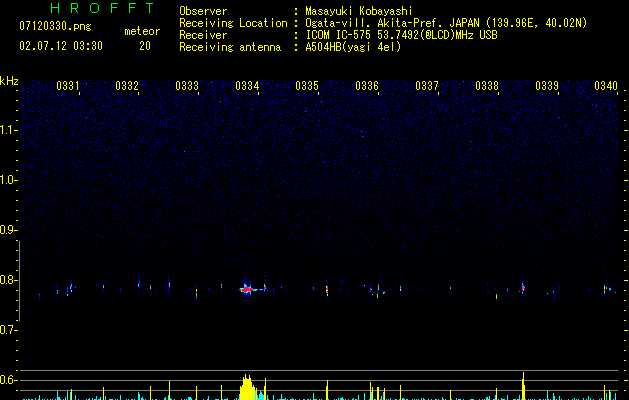Select the file name 07120330.png
This screenshot has height=400, width=629.
tap(55, 27)
